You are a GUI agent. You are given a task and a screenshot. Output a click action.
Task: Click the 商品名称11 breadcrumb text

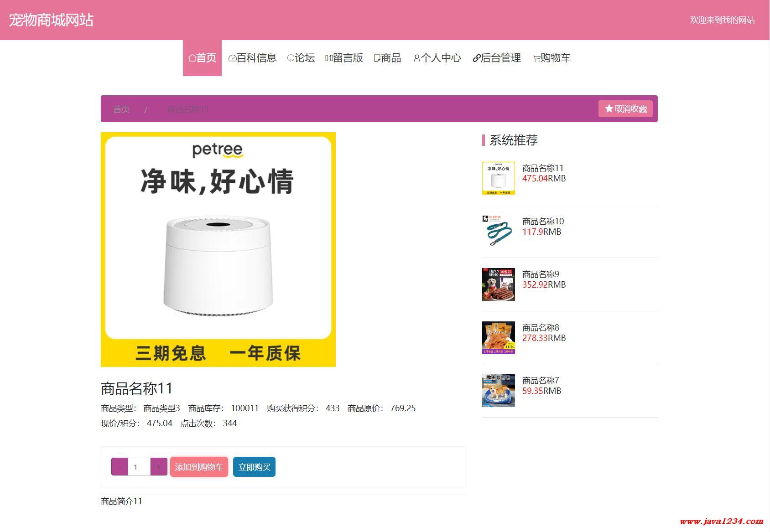tap(188, 109)
